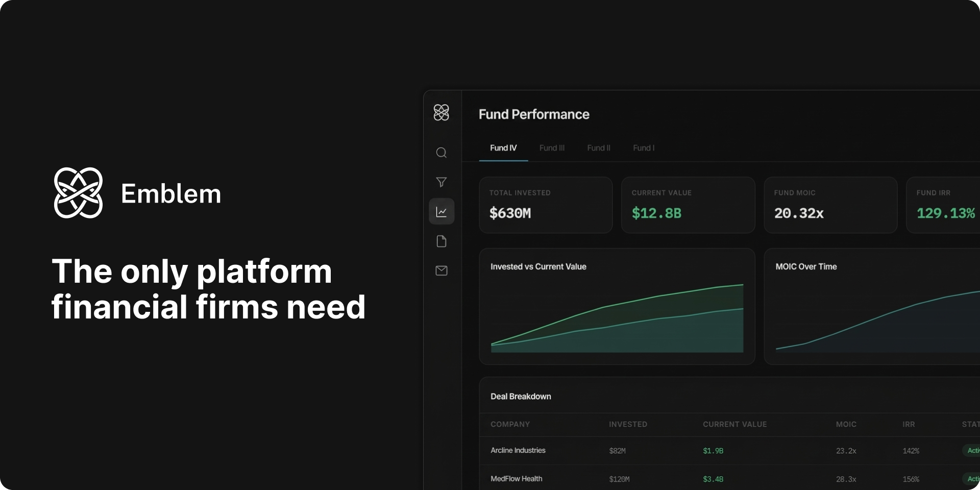Click the 28.3x MOIC value
The width and height of the screenshot is (980, 490).
[x=846, y=479]
